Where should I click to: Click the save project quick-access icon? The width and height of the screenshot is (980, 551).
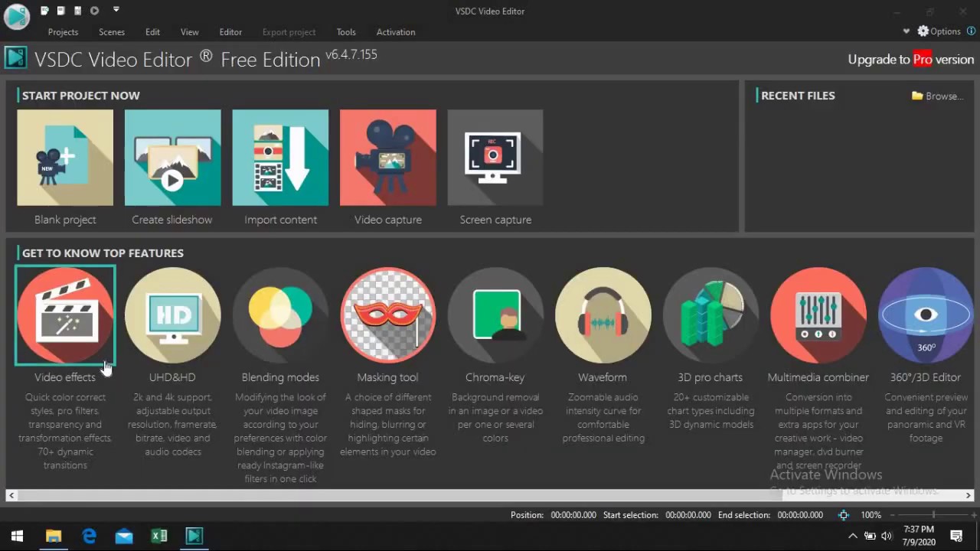(x=61, y=11)
